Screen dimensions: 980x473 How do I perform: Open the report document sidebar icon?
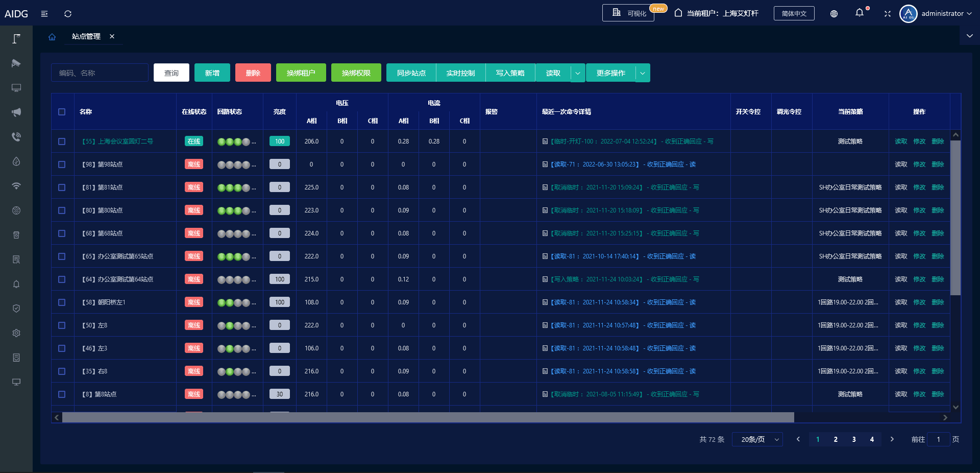point(16,259)
